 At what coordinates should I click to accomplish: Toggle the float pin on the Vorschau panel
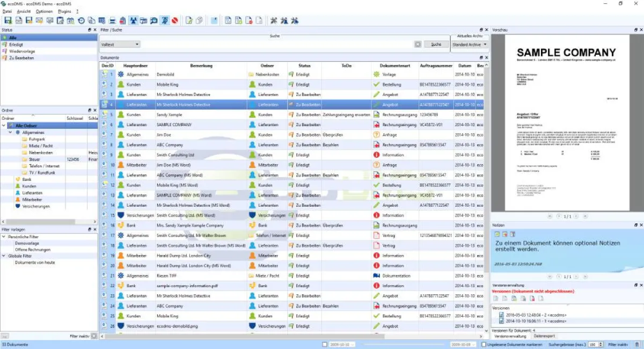[x=635, y=30]
